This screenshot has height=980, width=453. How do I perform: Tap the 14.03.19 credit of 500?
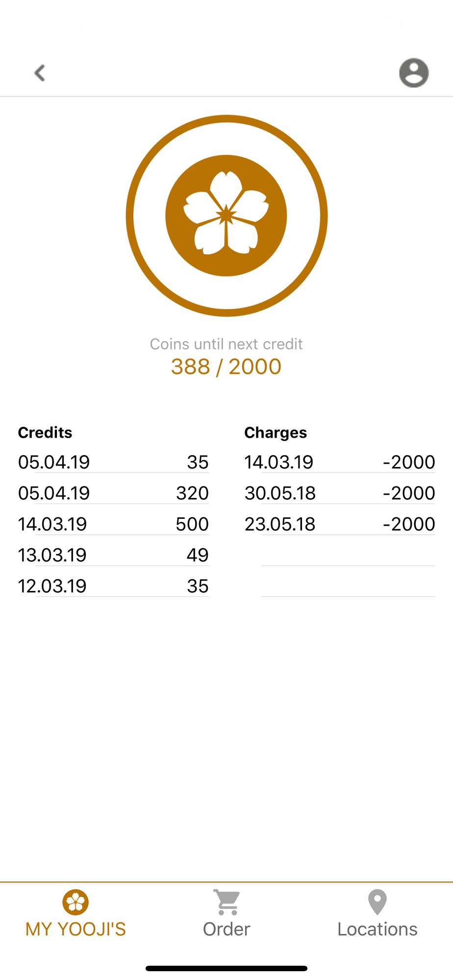coord(113,524)
